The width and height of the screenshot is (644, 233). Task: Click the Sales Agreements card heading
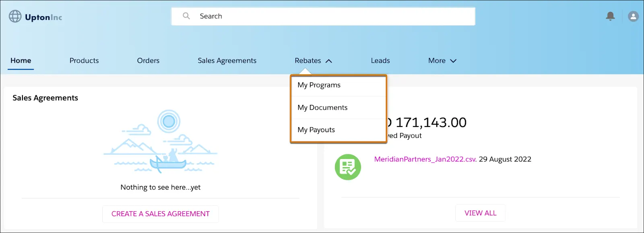45,98
